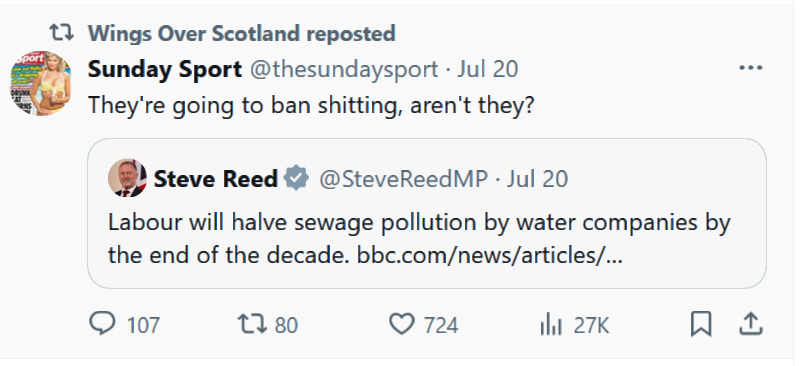Open the three-dot more options menu

pos(751,68)
